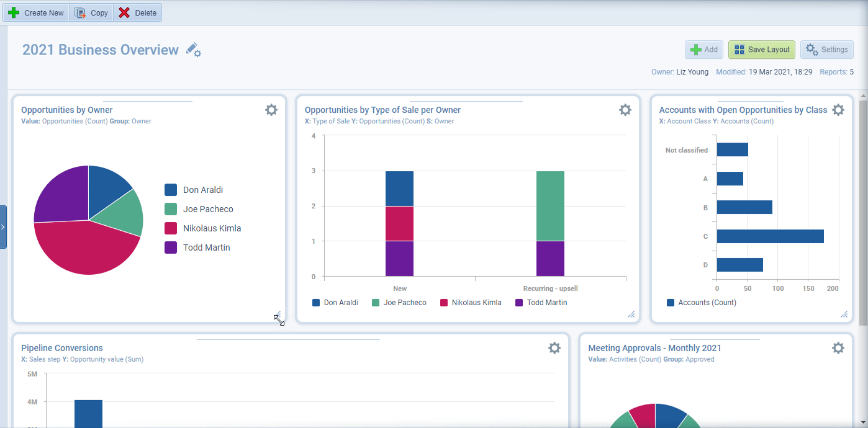The height and width of the screenshot is (428, 868).
Task: Open settings gear on Opportunities by Owner report
Action: click(271, 110)
